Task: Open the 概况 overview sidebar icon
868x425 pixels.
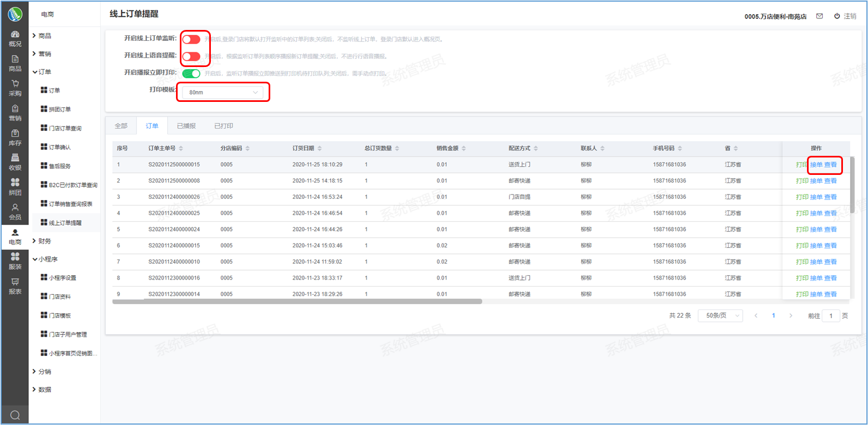Action: pyautogui.click(x=15, y=38)
